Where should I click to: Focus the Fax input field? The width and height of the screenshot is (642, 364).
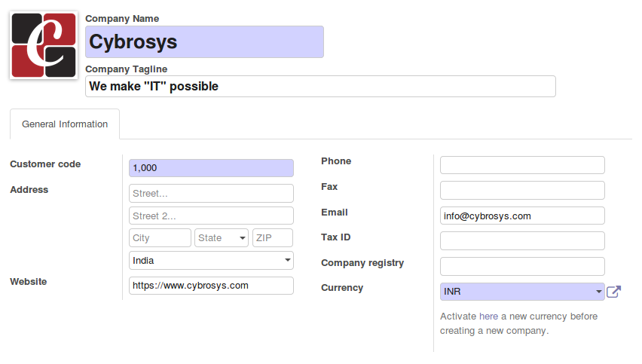click(x=522, y=191)
